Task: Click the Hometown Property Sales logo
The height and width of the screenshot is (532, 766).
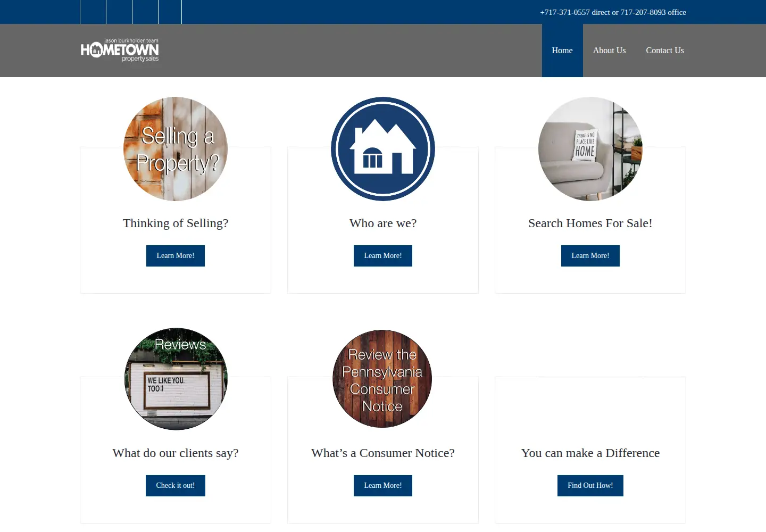Action: coord(120,50)
